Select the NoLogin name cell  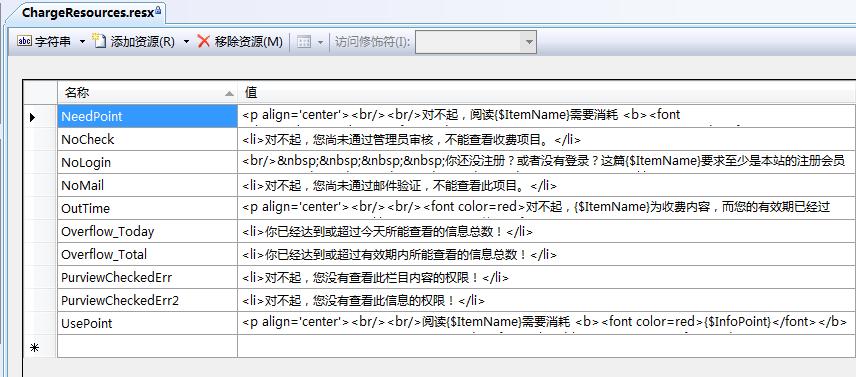(x=147, y=163)
